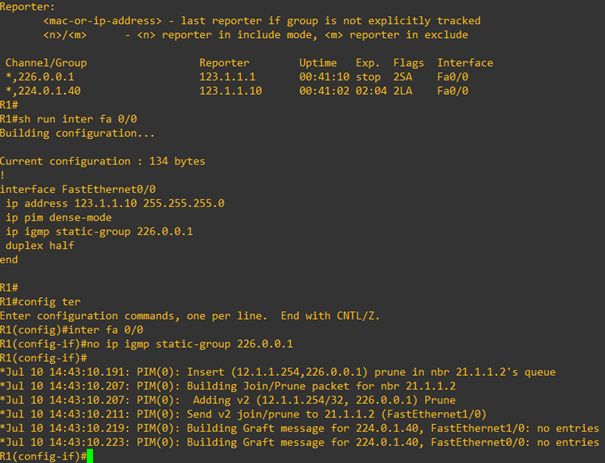Click the 'ip igmp static-group 226.0.0.1' config line
Viewport: 605px width, 463px height.
[99, 232]
